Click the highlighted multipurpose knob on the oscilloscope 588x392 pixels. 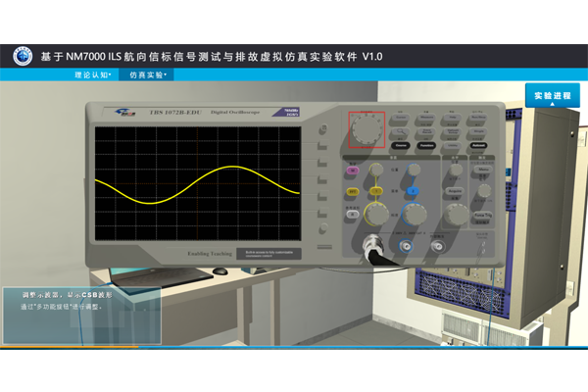coord(367,128)
